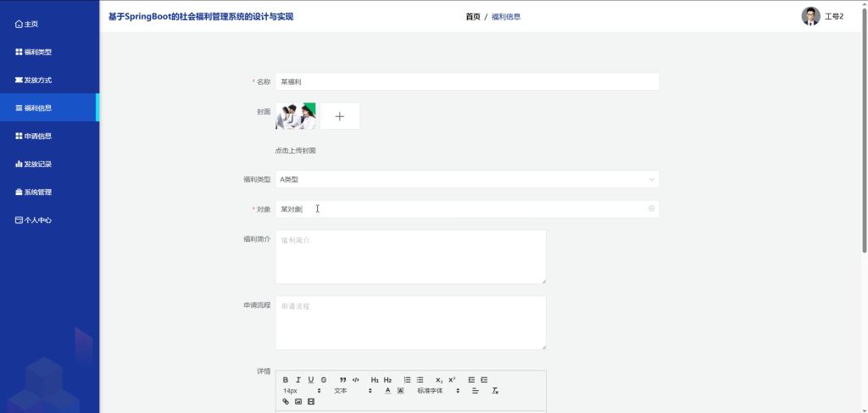Increase indent in the editor
Screen dimensions: 868x413
click(x=484, y=380)
